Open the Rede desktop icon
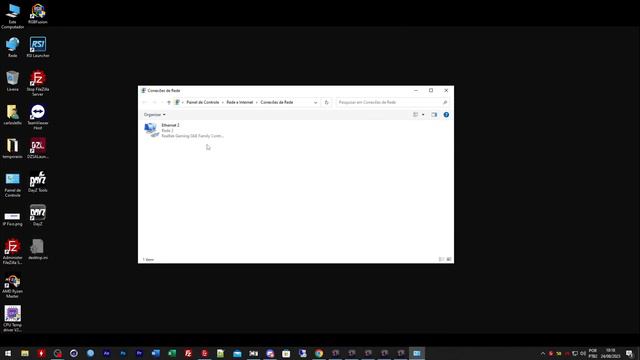The image size is (640, 360). 13,47
